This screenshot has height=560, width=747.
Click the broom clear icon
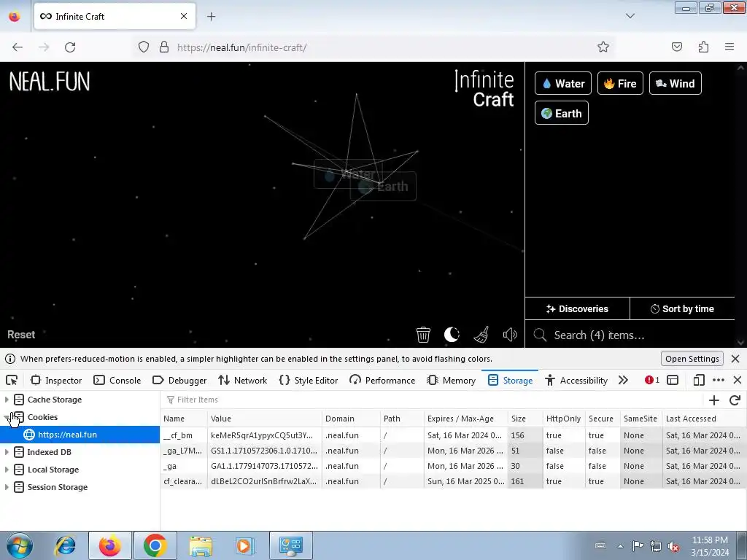[x=481, y=334]
